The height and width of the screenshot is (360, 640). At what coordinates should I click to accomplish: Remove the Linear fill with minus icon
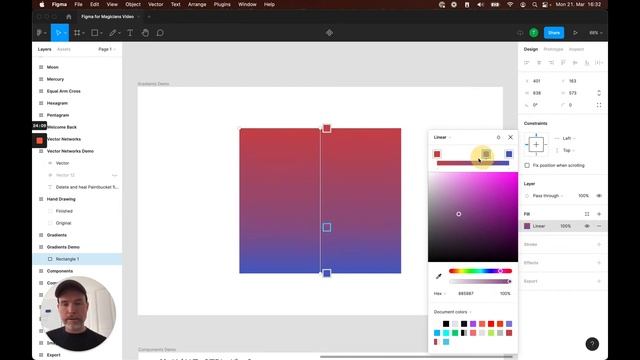[599, 226]
